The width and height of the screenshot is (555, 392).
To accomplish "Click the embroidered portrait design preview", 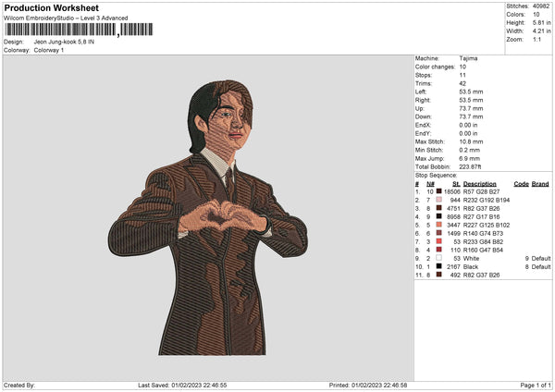I will coord(208,217).
